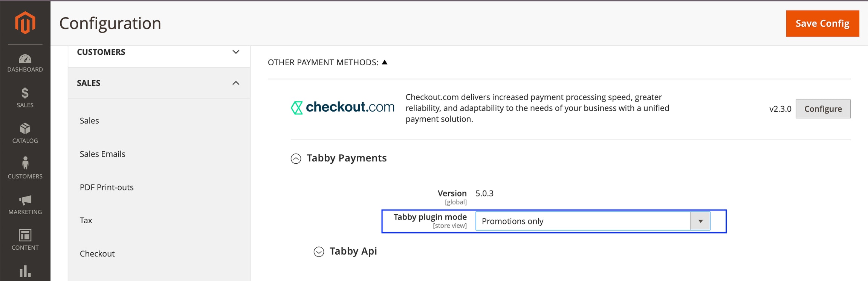The image size is (868, 281).
Task: Select PDF Print-outs settings tab
Action: pos(107,187)
